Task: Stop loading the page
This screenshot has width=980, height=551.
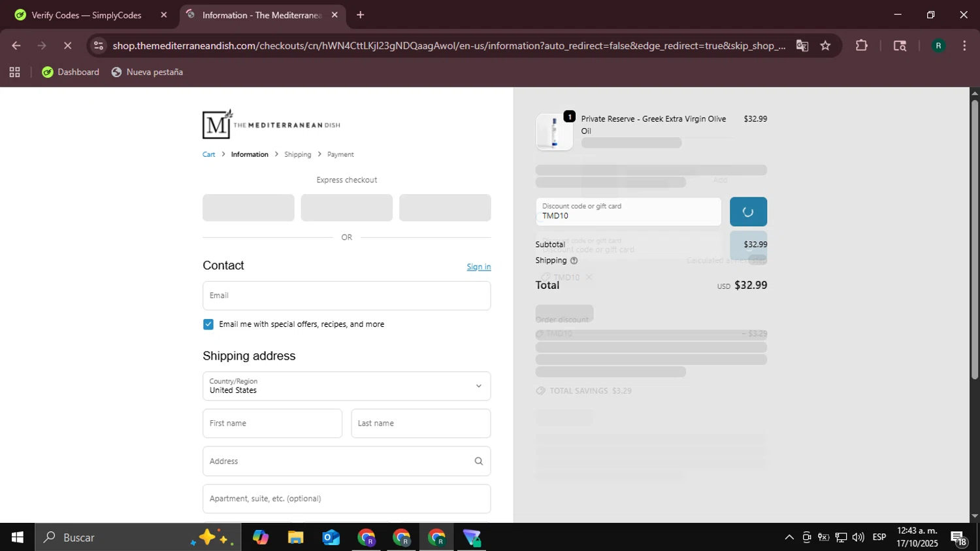Action: coord(67,46)
